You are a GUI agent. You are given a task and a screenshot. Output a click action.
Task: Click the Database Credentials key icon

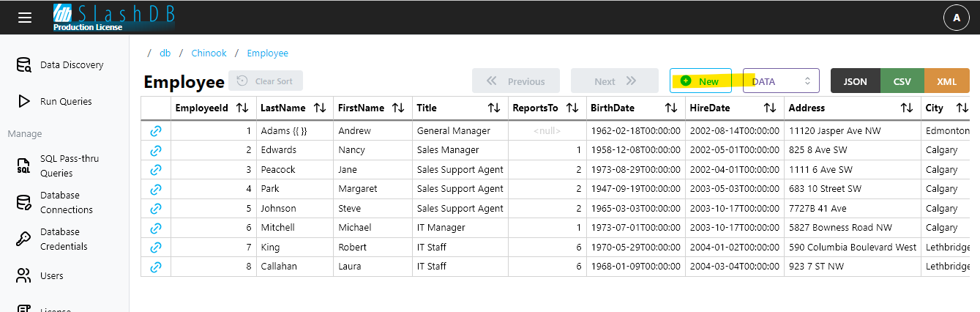pyautogui.click(x=24, y=239)
